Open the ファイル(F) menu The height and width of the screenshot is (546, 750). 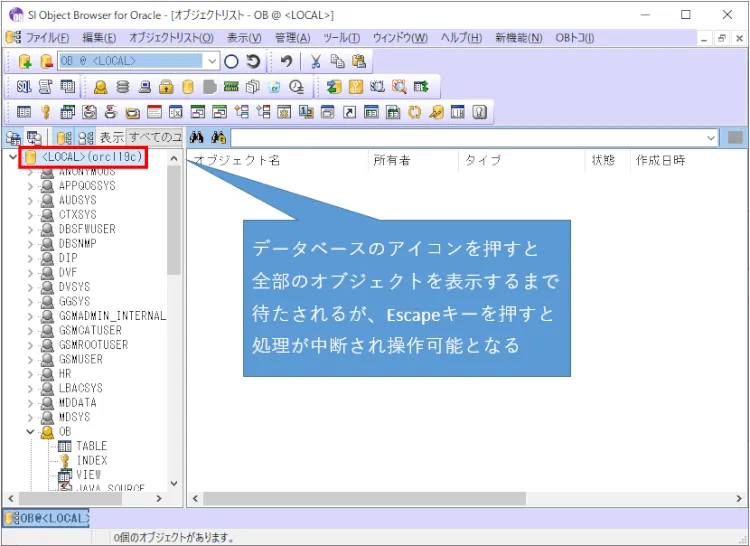pyautogui.click(x=47, y=38)
